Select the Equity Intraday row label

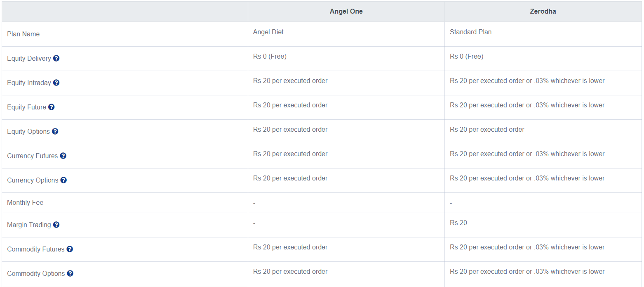coord(29,83)
